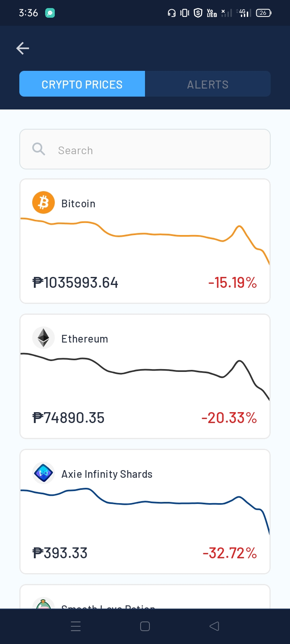Click the Smooth Love Potion icon
This screenshot has width=290, height=644.
click(x=43, y=603)
